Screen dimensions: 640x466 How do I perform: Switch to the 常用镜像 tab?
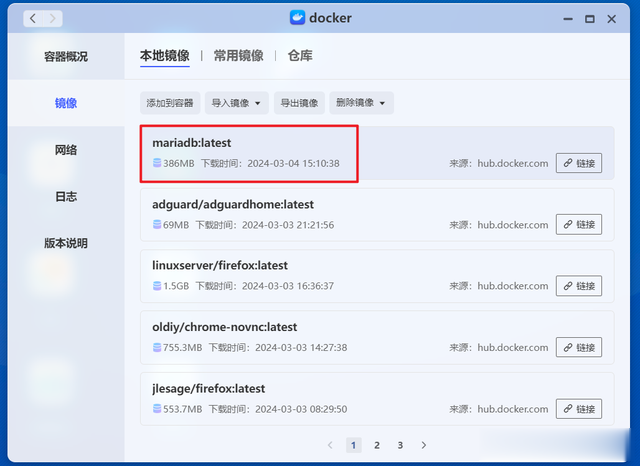(238, 55)
